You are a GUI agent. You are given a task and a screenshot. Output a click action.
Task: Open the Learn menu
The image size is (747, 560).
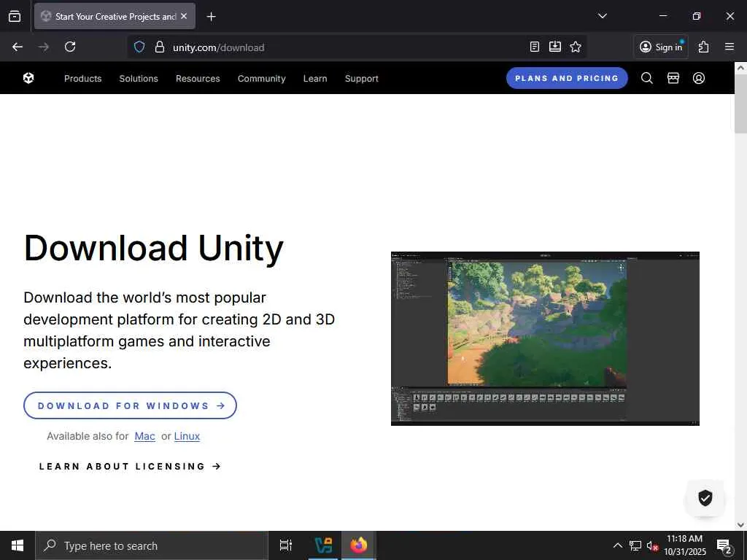315,79
